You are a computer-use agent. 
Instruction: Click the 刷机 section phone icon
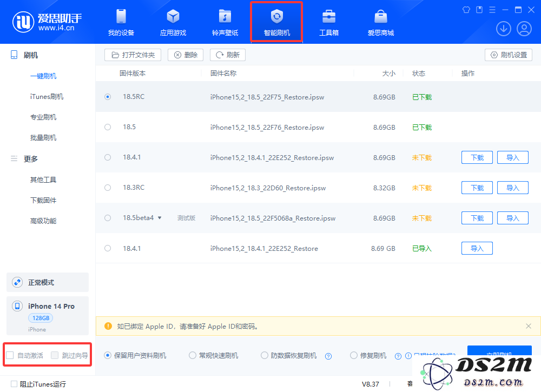click(14, 55)
